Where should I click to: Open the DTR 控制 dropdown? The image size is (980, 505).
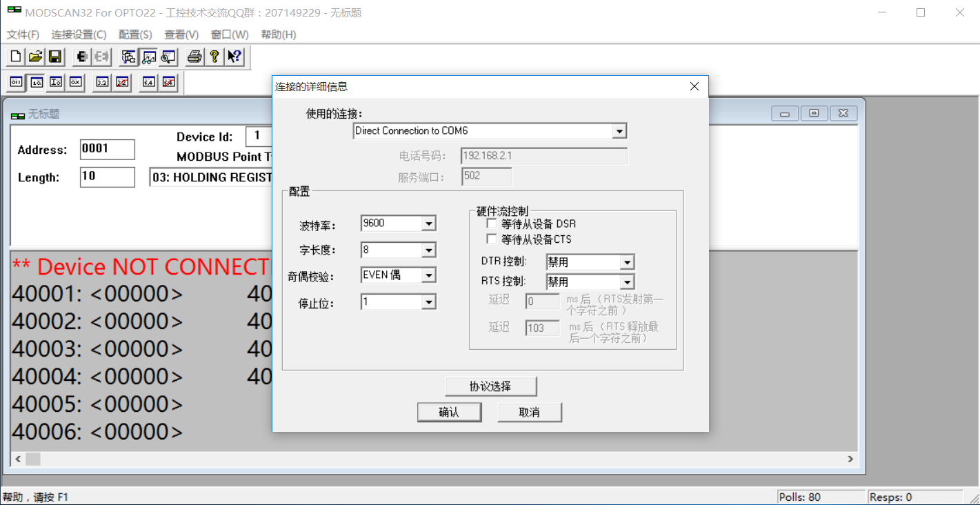coord(627,263)
